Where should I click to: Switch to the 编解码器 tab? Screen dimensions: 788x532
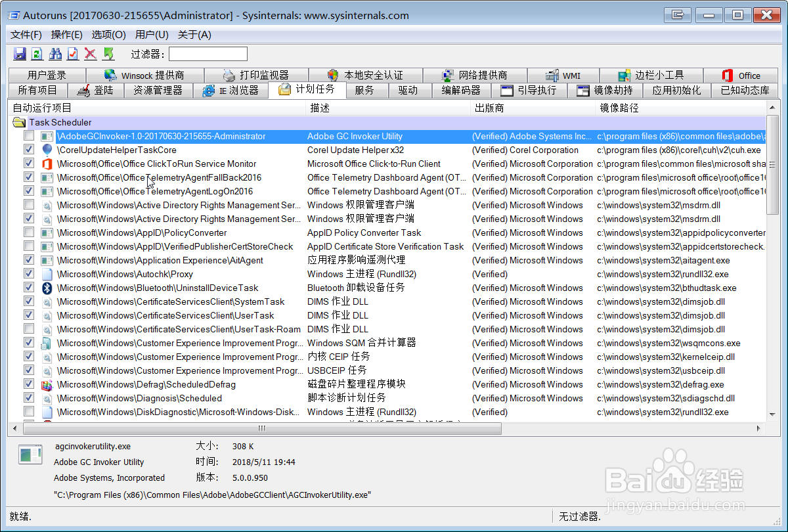click(x=461, y=91)
